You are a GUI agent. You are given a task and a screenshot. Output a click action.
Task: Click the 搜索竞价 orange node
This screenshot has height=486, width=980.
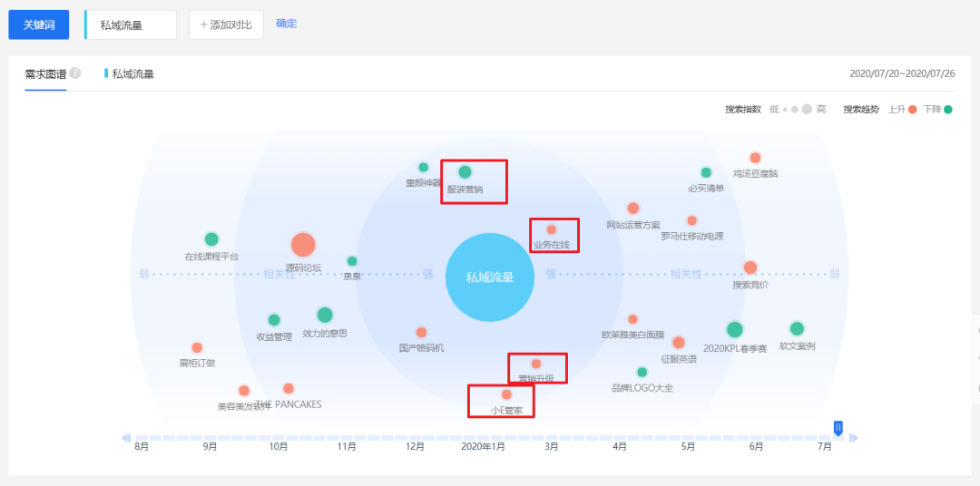pyautogui.click(x=750, y=267)
